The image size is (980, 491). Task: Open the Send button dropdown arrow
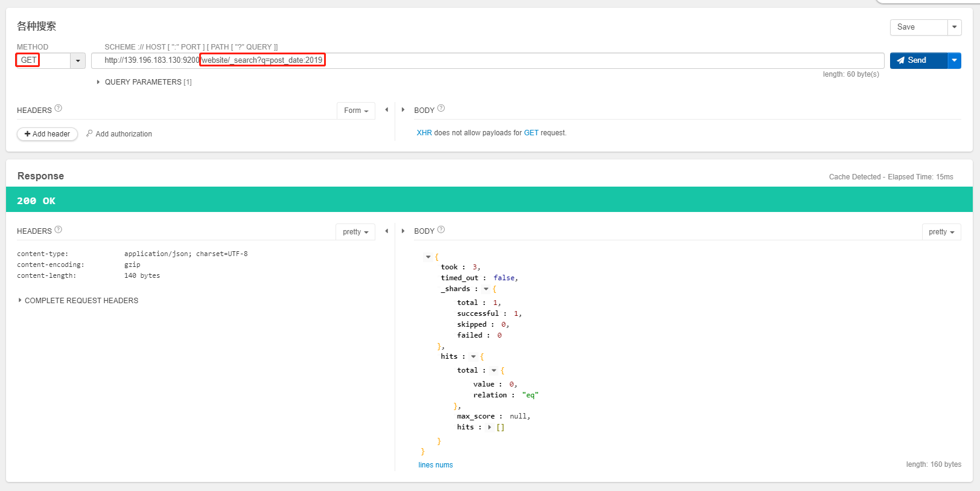[954, 60]
